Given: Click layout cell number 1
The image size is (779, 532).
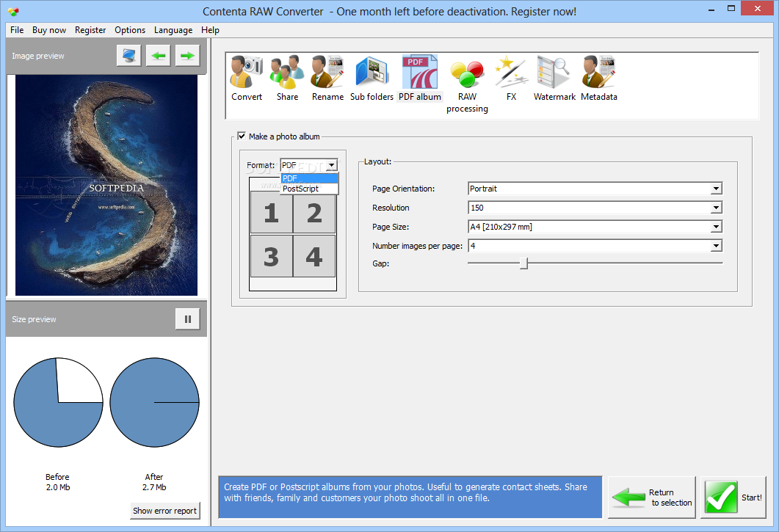Looking at the screenshot, I should tap(271, 213).
